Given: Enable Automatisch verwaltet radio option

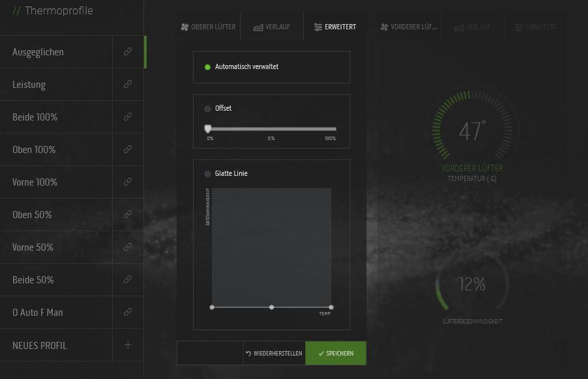Looking at the screenshot, I should [208, 67].
